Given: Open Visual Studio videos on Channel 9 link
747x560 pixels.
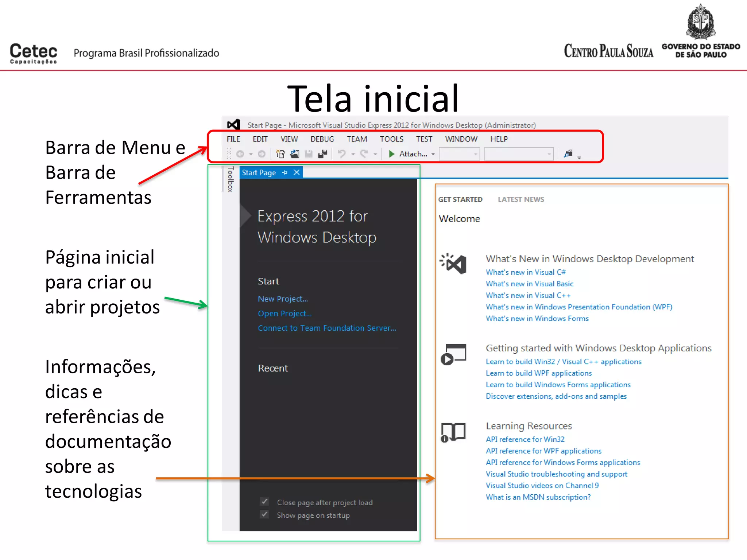Looking at the screenshot, I should tap(542, 486).
